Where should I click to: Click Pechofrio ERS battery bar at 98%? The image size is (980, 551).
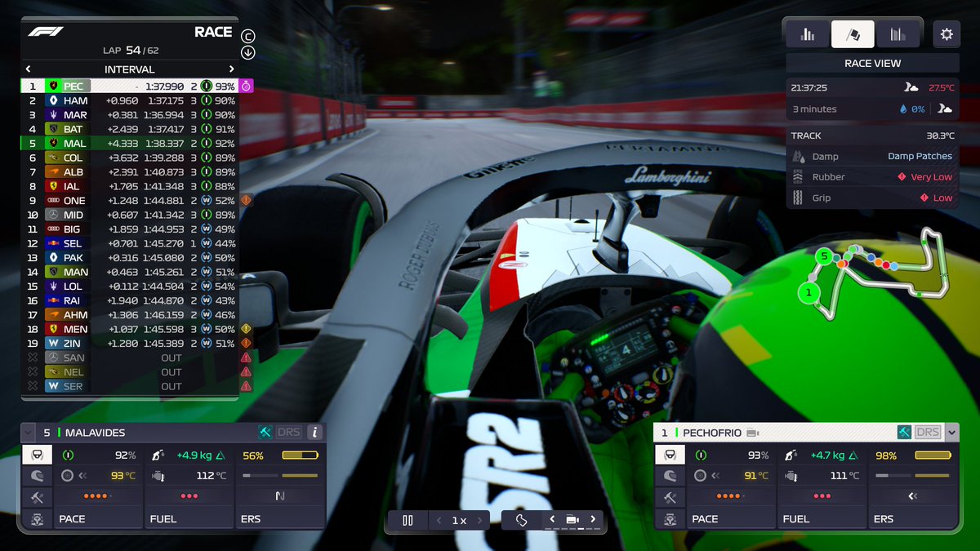pos(933,455)
